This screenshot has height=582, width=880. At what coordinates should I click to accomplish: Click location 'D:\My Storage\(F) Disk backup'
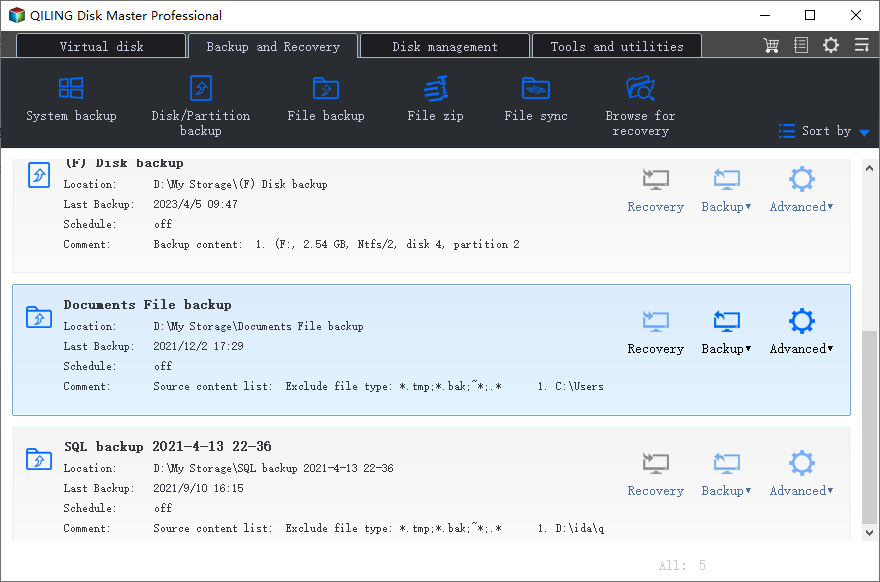tap(240, 184)
